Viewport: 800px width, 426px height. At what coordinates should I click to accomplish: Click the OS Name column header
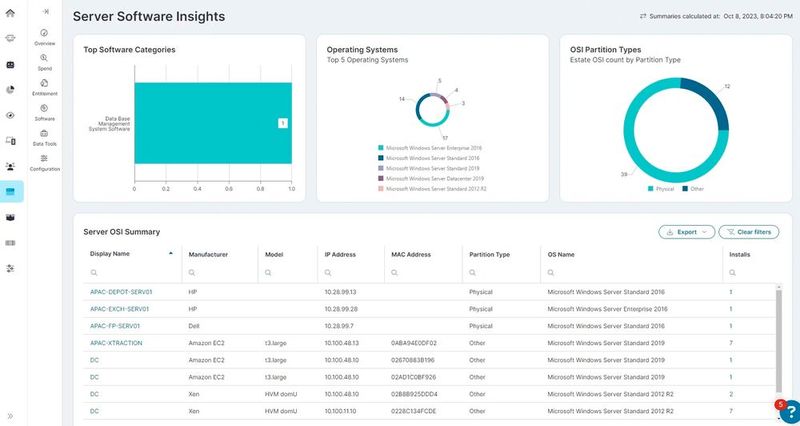pos(561,255)
